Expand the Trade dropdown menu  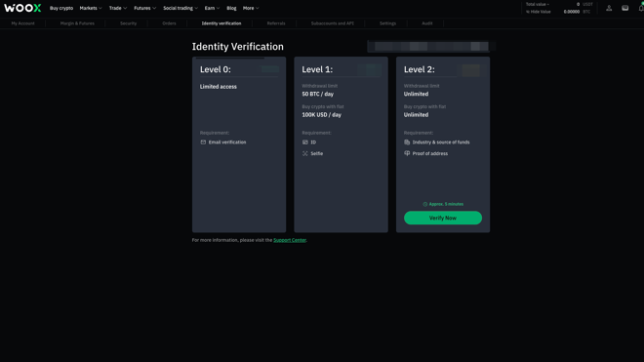point(118,8)
